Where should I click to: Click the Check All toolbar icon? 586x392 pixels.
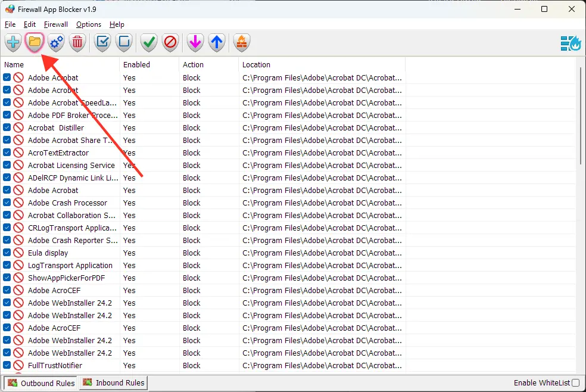click(x=102, y=42)
